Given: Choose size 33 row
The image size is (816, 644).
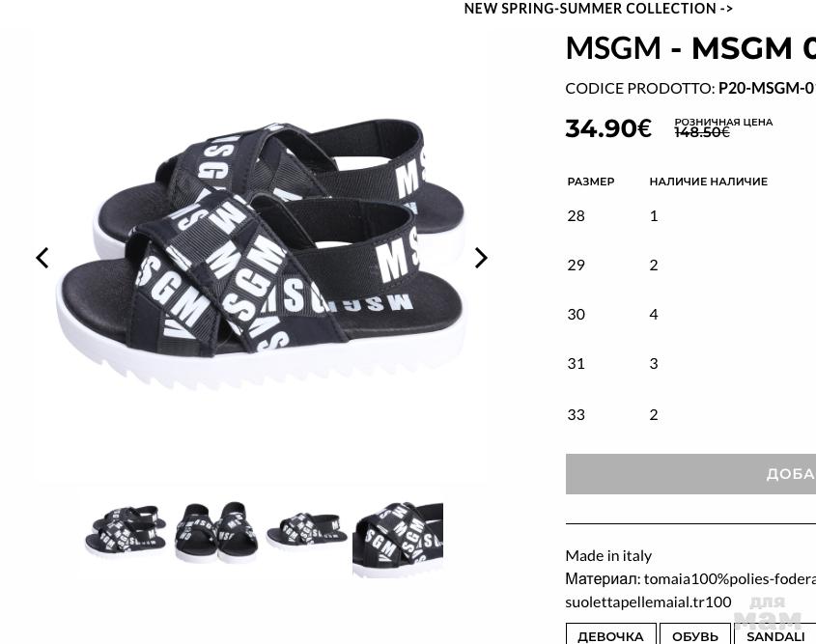Looking at the screenshot, I should [691, 414].
